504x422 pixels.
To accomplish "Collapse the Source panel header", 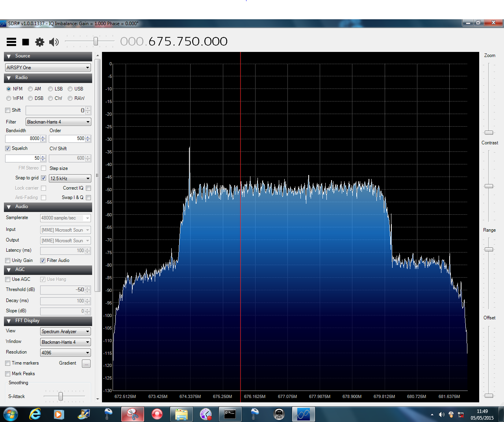I will pos(48,56).
